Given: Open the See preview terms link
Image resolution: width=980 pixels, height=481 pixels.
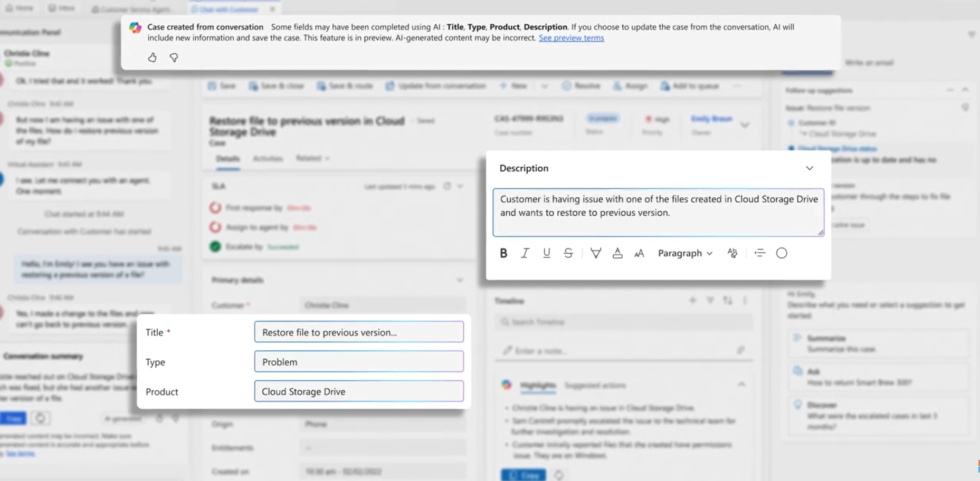Looking at the screenshot, I should click(x=571, y=38).
